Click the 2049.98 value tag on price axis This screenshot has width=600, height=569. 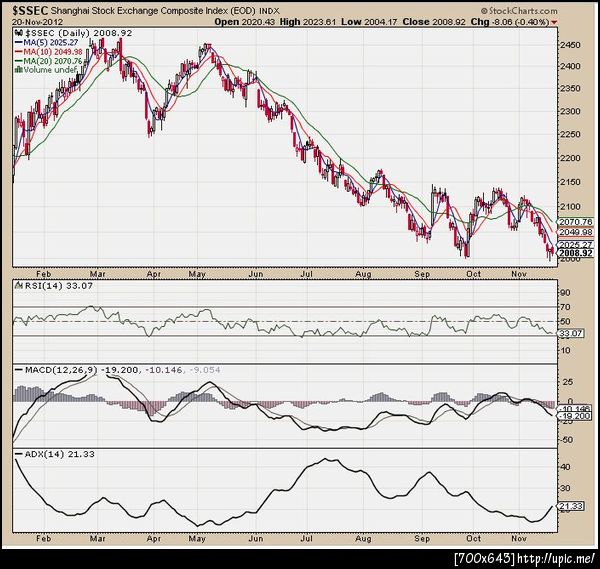click(x=575, y=232)
